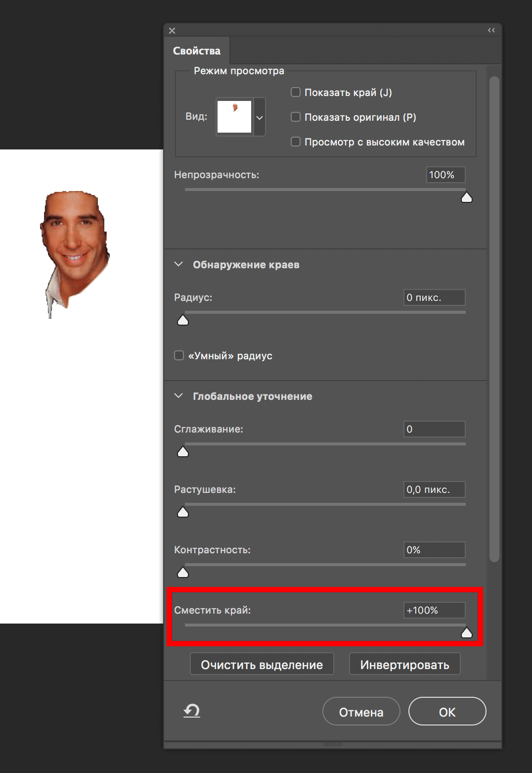Viewport: 532px width, 773px height.
Task: Select the Свойства tab
Action: tap(197, 50)
